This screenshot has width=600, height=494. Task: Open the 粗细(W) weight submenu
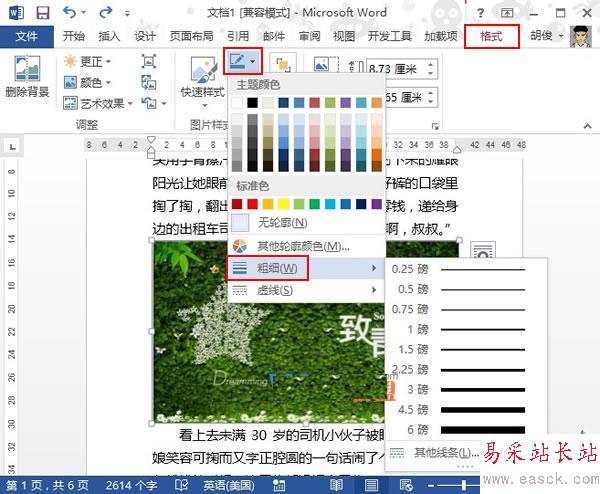(x=306, y=268)
